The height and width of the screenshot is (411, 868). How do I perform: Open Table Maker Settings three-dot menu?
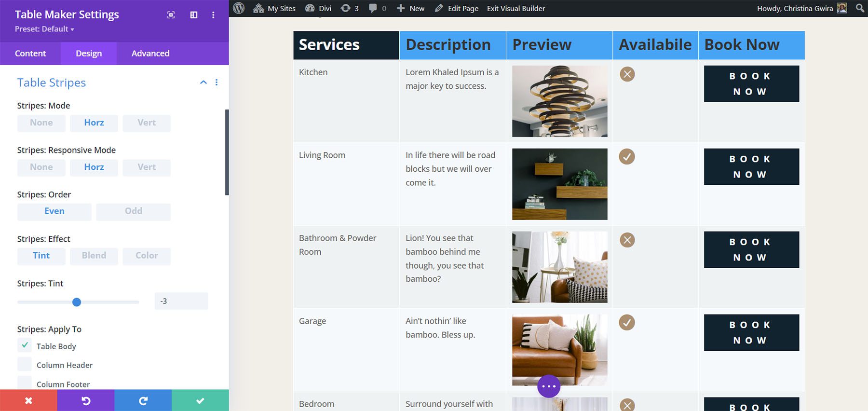tap(213, 15)
